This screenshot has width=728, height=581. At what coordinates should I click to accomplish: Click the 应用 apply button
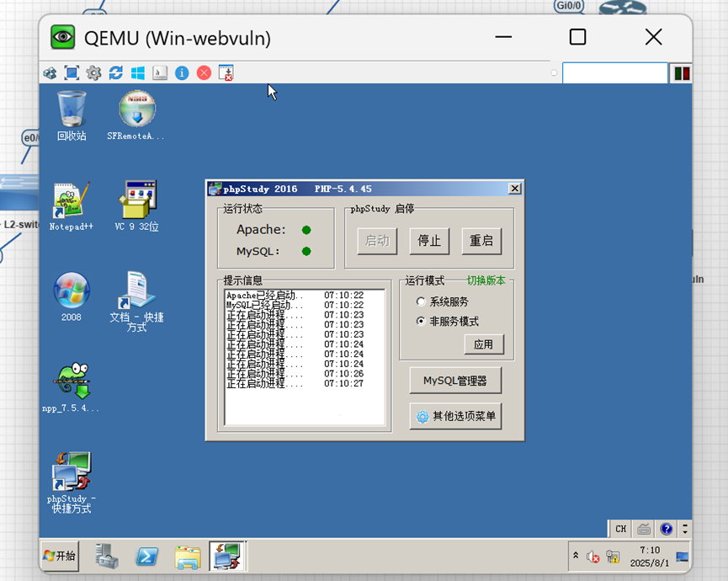coord(484,344)
